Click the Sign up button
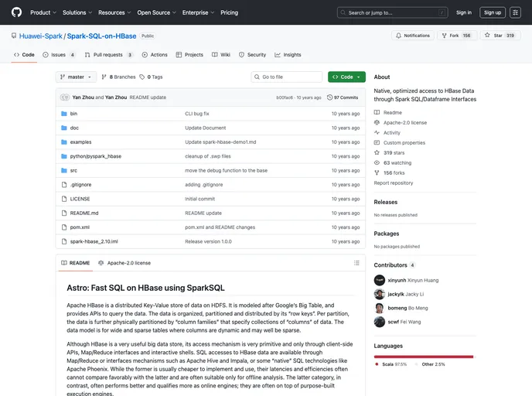Viewport: 532px width, 396px height. click(493, 12)
